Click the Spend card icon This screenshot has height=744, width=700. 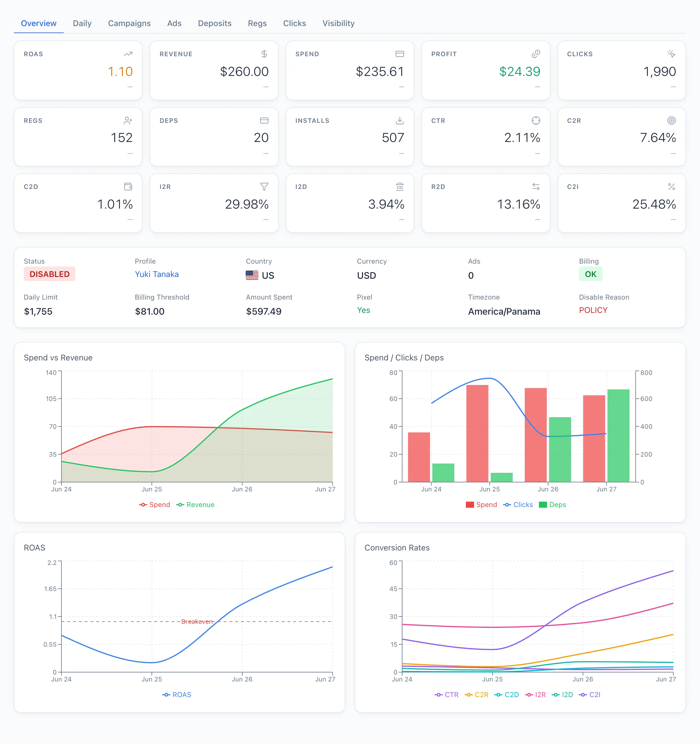point(400,54)
